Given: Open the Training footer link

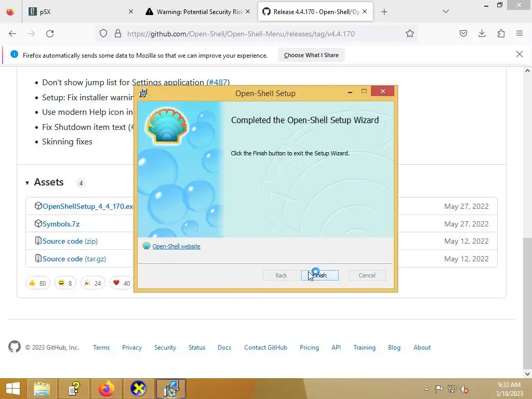Looking at the screenshot, I should (x=364, y=348).
